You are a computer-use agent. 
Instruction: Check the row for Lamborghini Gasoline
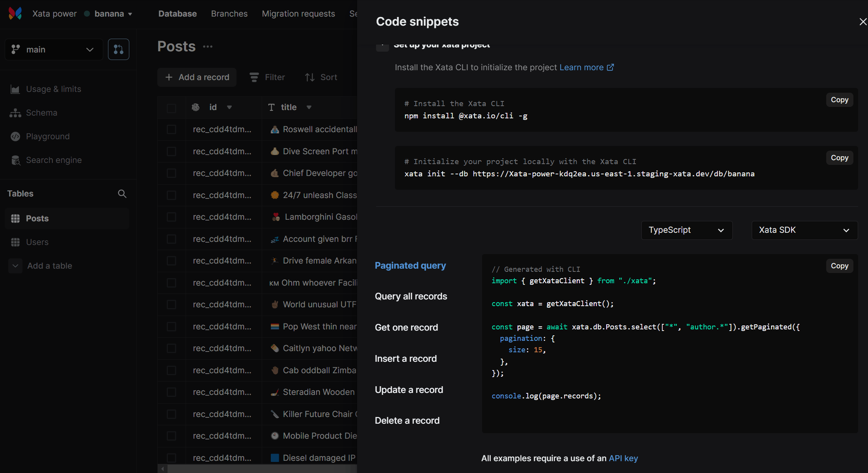pyautogui.click(x=171, y=217)
